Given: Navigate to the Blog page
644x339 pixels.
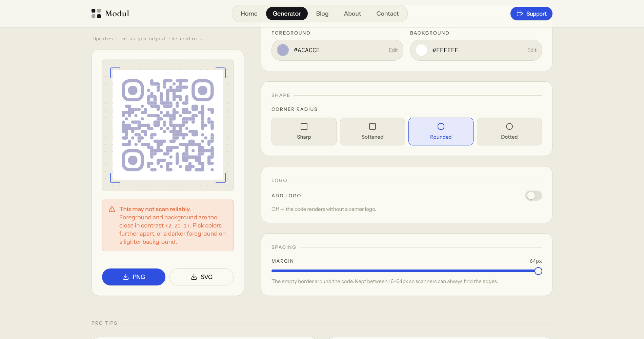Looking at the screenshot, I should [322, 14].
